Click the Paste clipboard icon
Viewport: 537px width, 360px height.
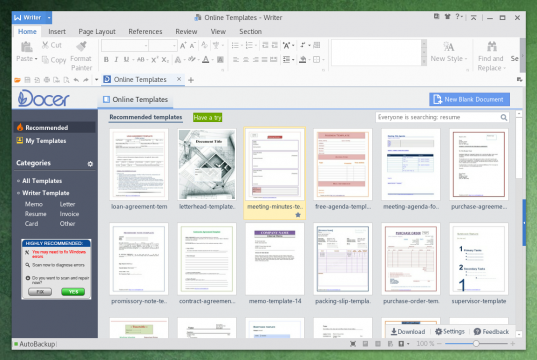(26, 47)
